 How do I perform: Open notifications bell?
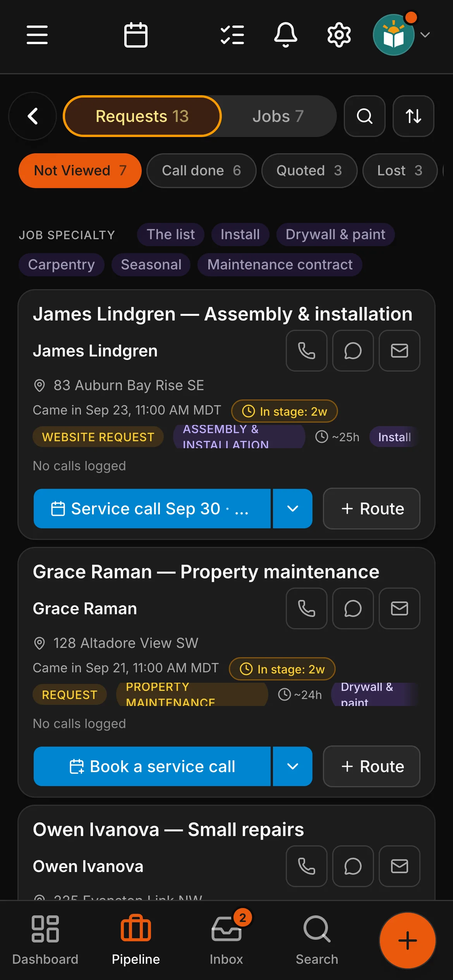coord(286,35)
